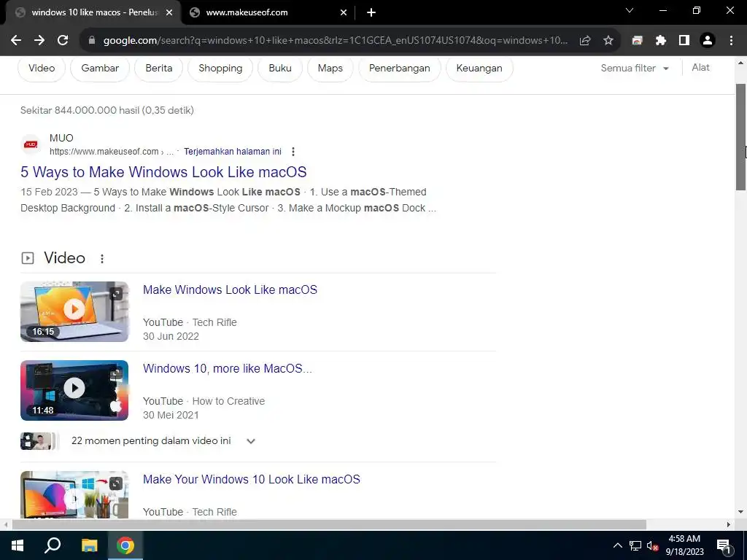Click the Video section play-box icon
Screen dimensions: 747x560
tap(28, 258)
